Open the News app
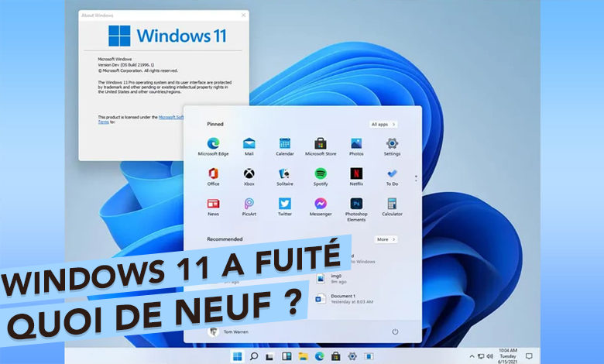 click(x=213, y=207)
